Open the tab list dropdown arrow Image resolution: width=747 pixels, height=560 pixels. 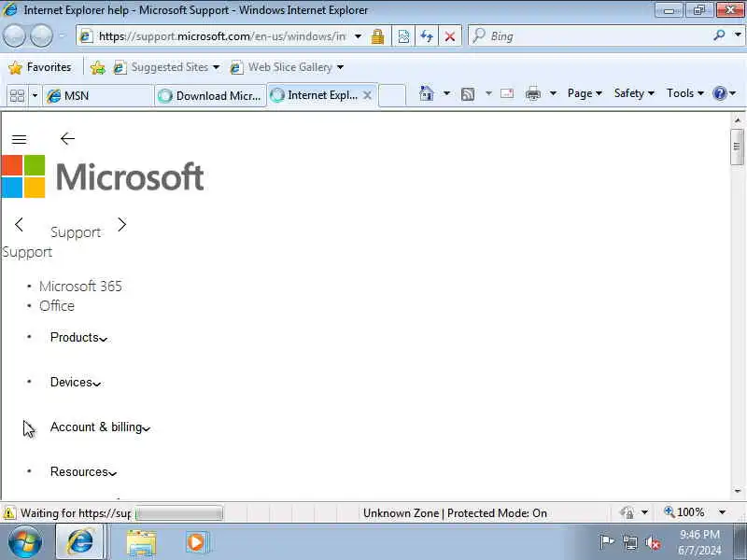[35, 96]
